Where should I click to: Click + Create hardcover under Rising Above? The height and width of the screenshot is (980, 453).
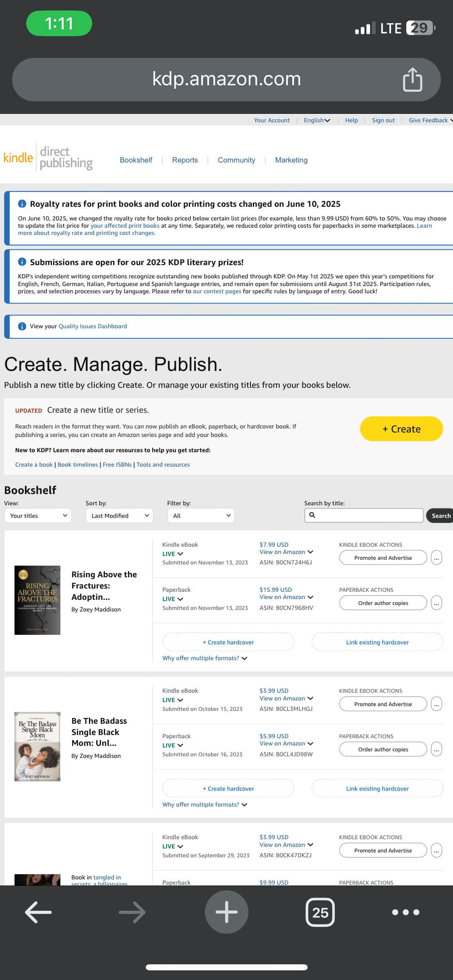[228, 642]
